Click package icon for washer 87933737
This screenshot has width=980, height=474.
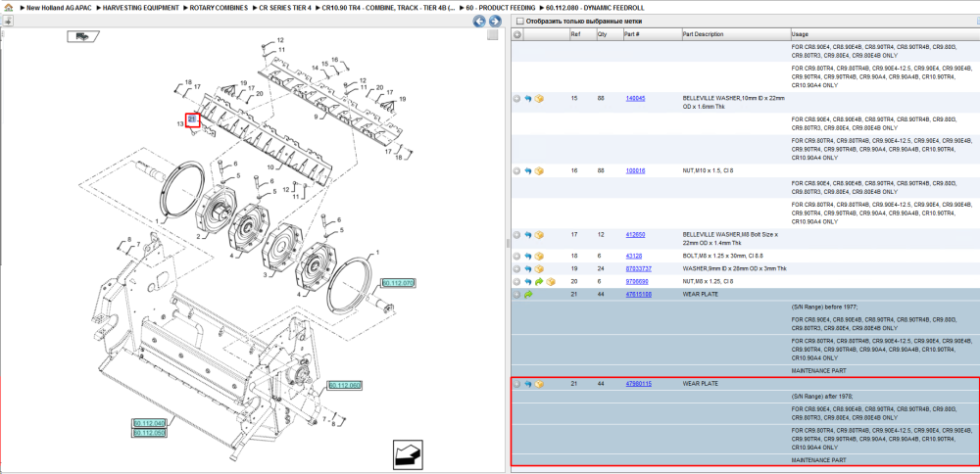[x=539, y=268]
